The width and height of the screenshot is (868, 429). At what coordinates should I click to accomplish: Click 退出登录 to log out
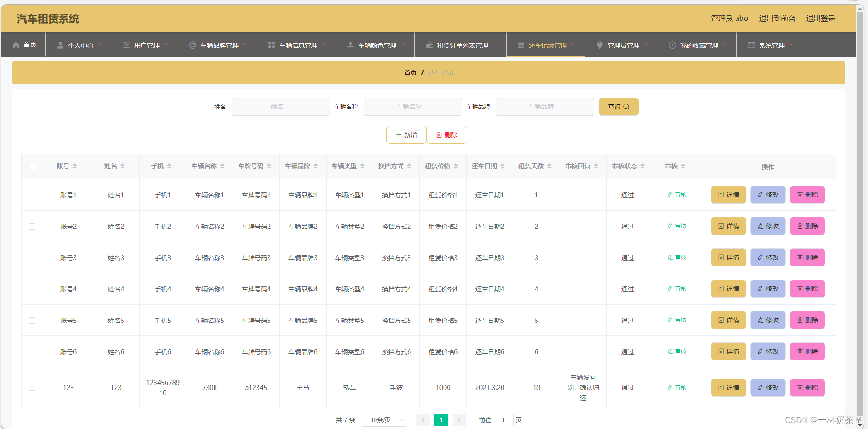click(821, 19)
